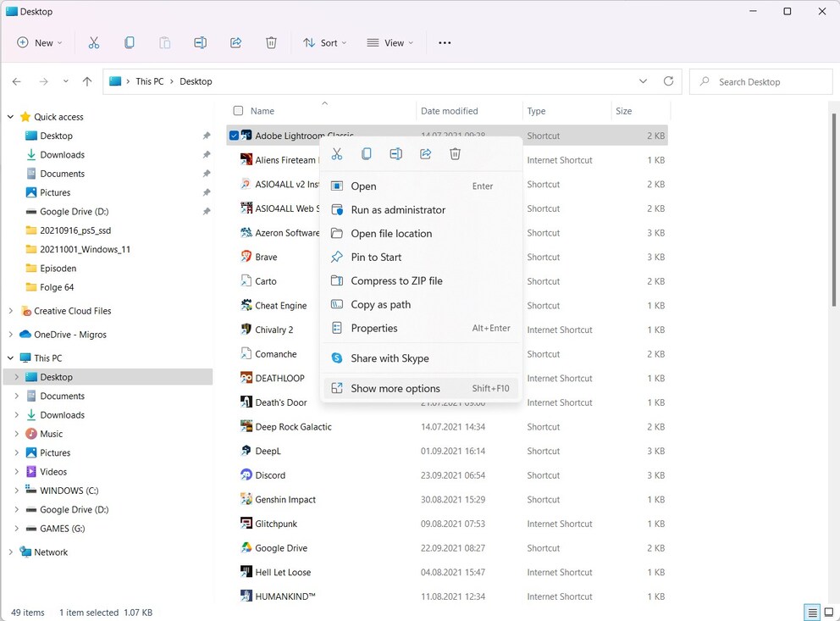Sort by the Size column header
Image resolution: width=840 pixels, height=621 pixels.
pyautogui.click(x=623, y=111)
